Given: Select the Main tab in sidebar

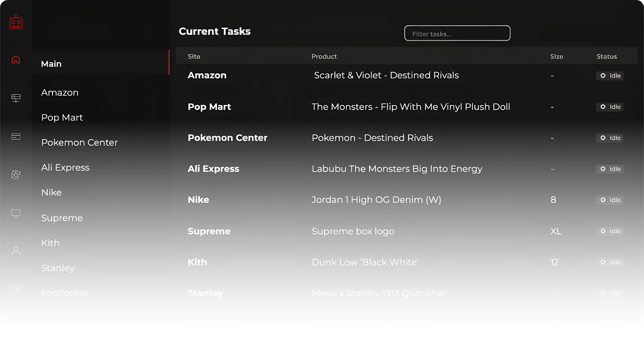Looking at the screenshot, I should 52,64.
